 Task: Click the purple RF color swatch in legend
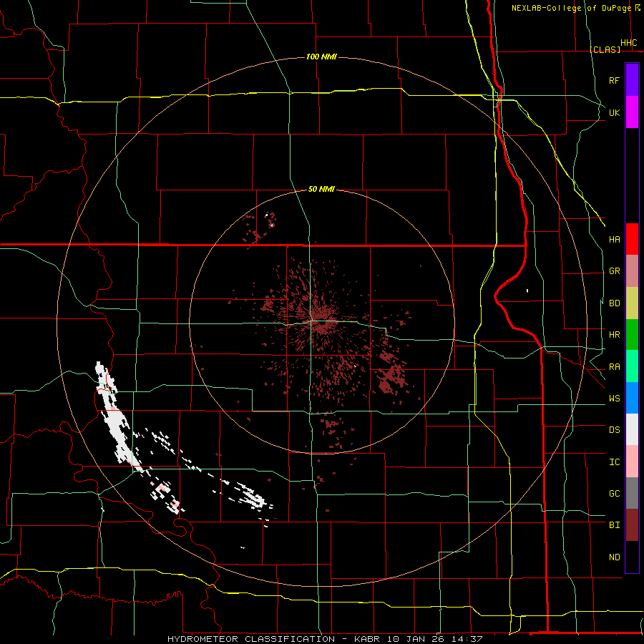pos(632,80)
